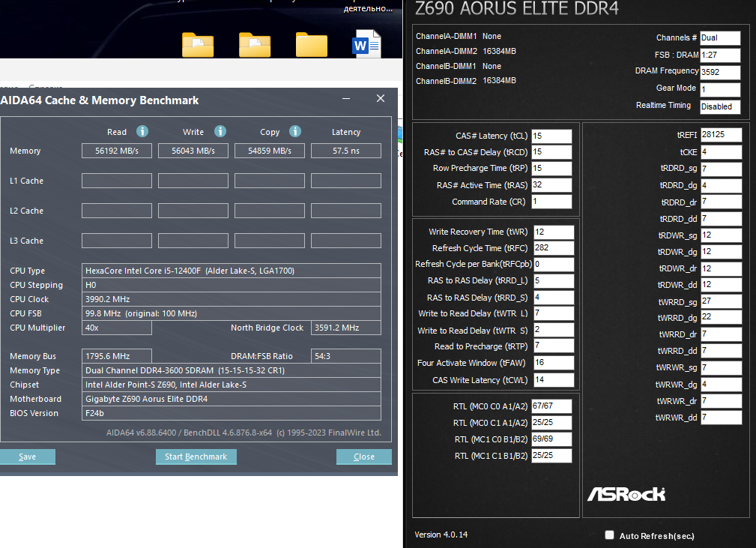Open the plain yellow folder on desktop
Image resolution: width=756 pixels, height=548 pixels.
312,45
